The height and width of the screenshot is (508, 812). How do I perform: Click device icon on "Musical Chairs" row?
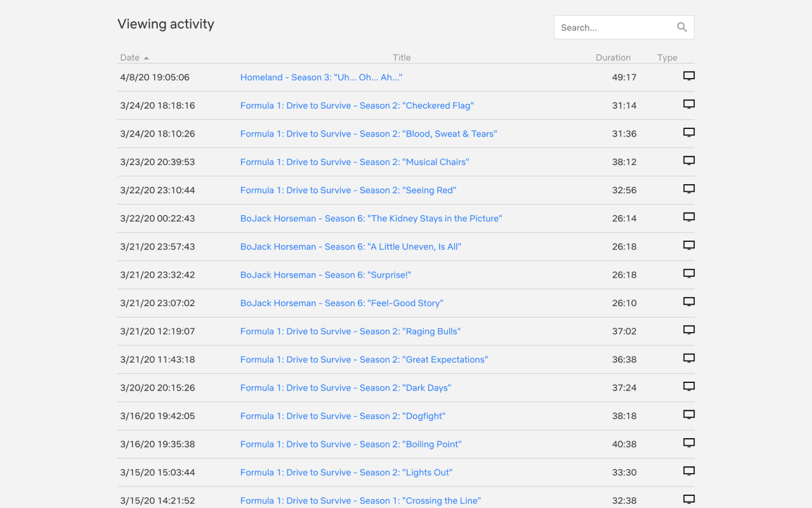689,161
